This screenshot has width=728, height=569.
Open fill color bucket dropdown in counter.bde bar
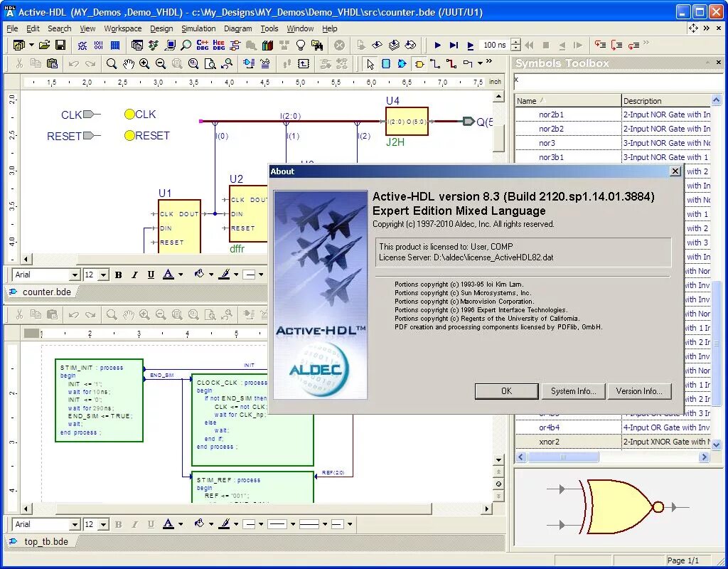pos(210,275)
